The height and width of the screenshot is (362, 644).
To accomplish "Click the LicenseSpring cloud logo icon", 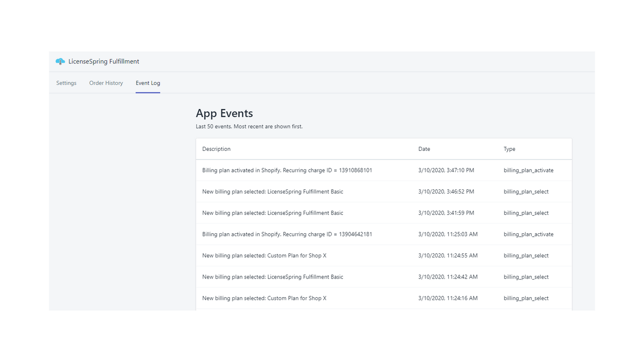I will [x=60, y=61].
